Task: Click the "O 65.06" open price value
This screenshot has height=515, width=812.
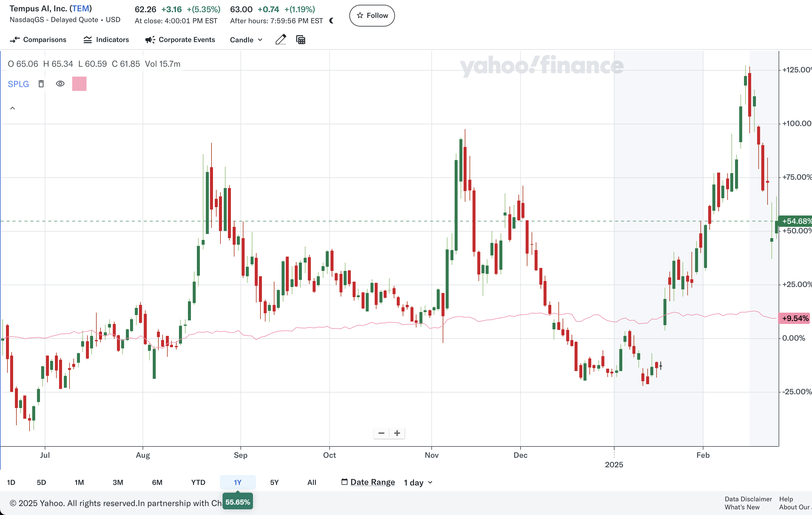Action: click(23, 64)
